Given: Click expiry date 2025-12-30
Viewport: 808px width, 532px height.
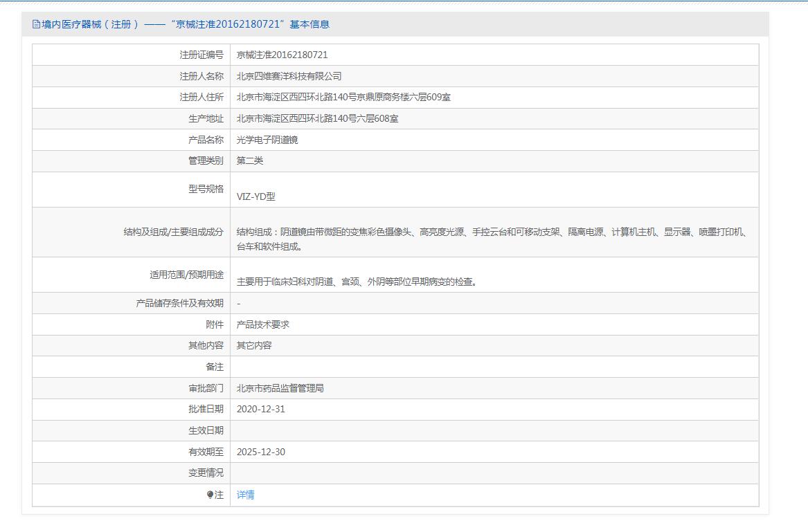Looking at the screenshot, I should (260, 452).
